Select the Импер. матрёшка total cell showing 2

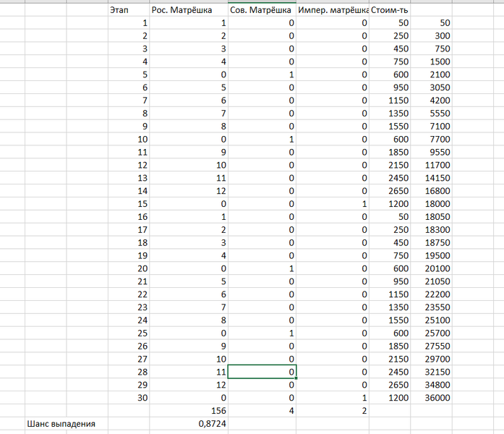pos(333,411)
